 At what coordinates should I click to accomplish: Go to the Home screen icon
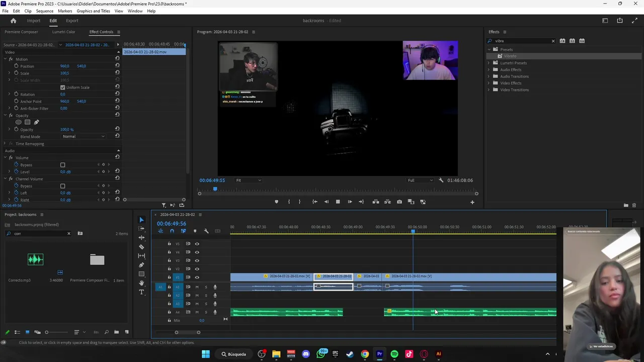(x=14, y=21)
